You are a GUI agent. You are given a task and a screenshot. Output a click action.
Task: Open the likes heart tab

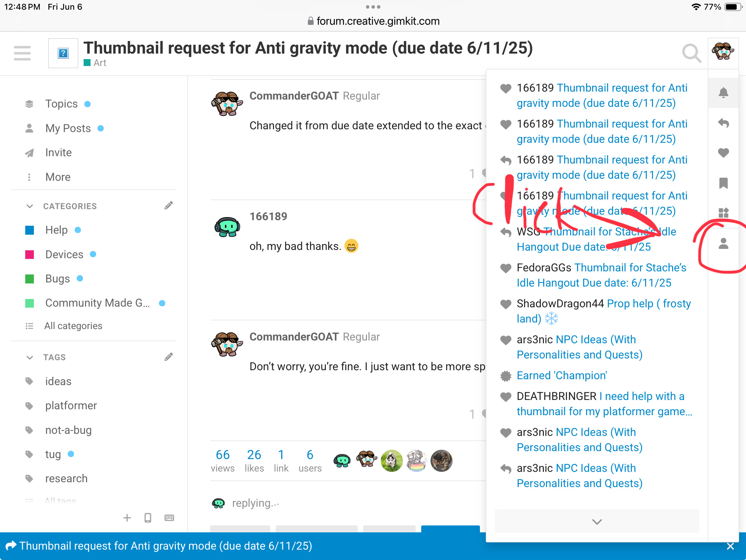coord(723,153)
